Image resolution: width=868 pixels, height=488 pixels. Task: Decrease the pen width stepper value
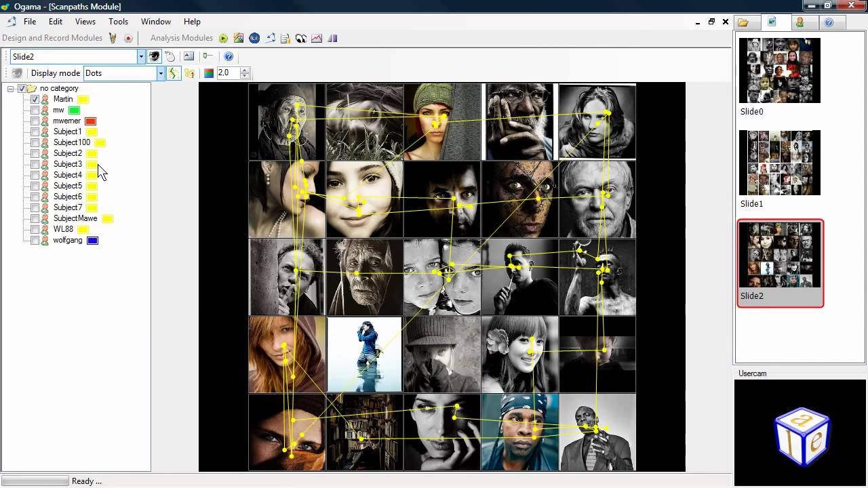click(x=245, y=76)
